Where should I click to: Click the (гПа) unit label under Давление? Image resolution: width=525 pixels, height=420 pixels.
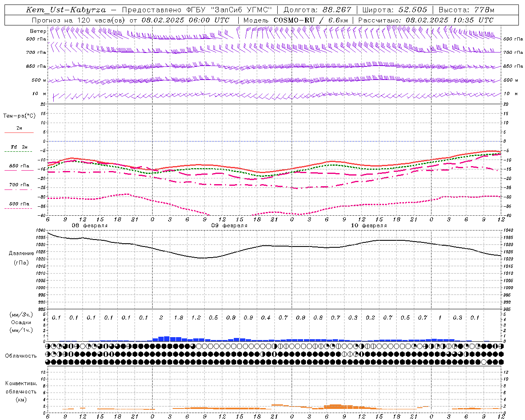21,262
